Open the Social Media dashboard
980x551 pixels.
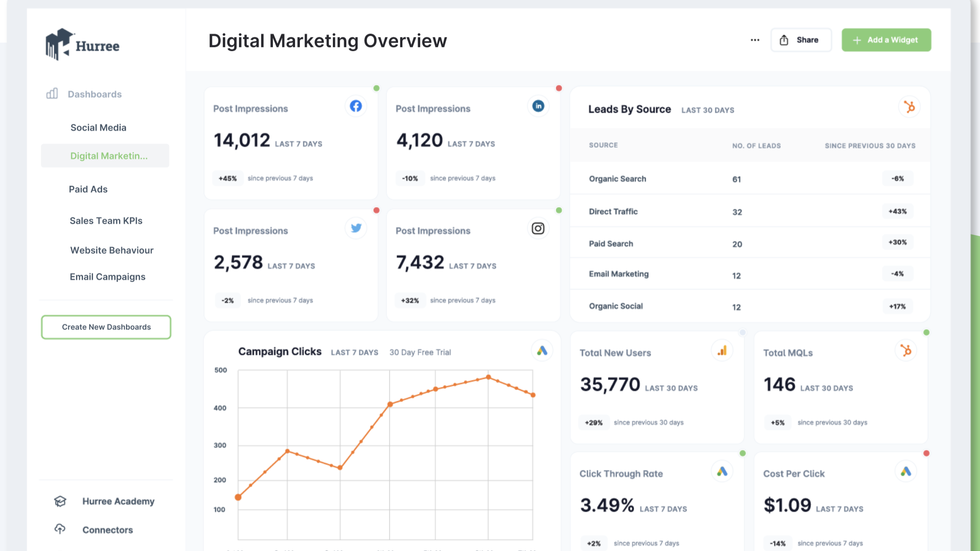coord(98,128)
